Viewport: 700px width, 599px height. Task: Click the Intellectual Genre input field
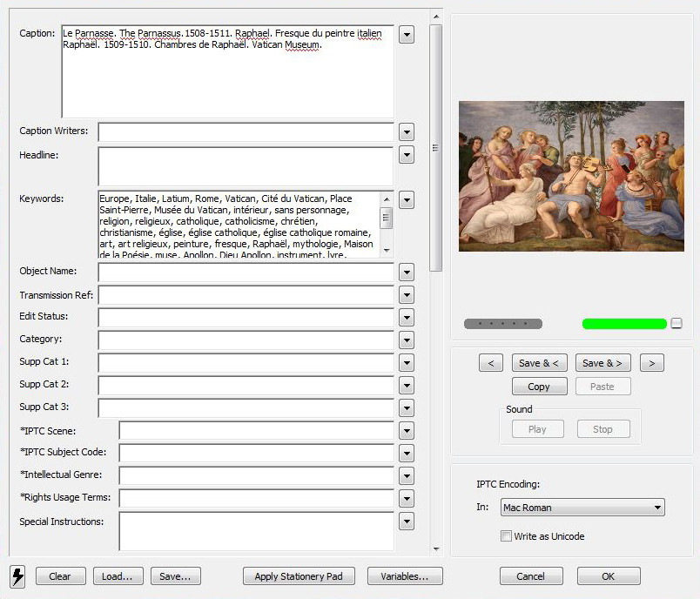pos(257,476)
